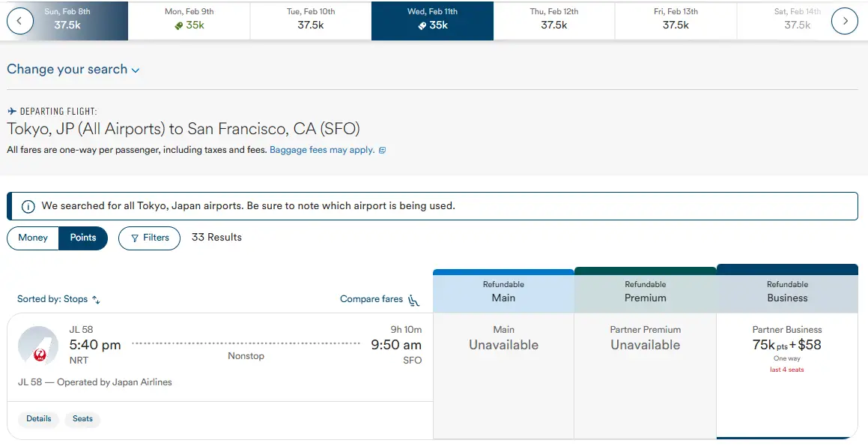Open the Filters funnel button
This screenshot has width=868, height=446.
tap(149, 238)
